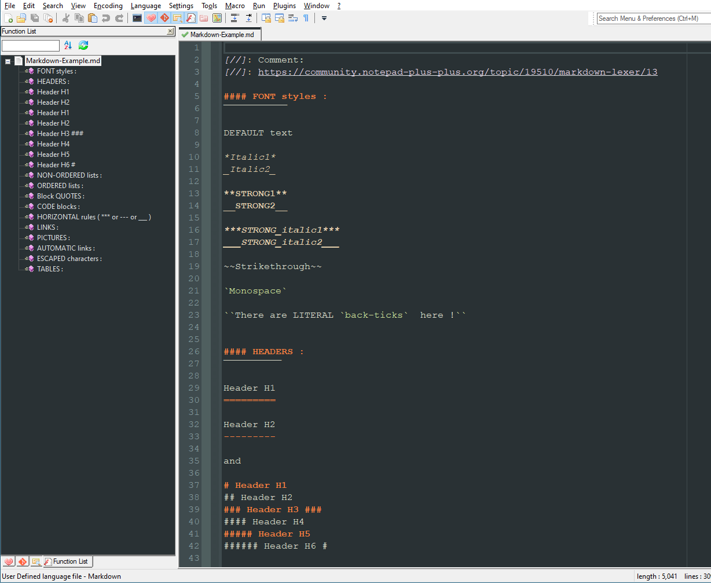This screenshot has width=711, height=588.
Task: Open the toolbar overflow dropdown arrow
Action: tap(324, 18)
